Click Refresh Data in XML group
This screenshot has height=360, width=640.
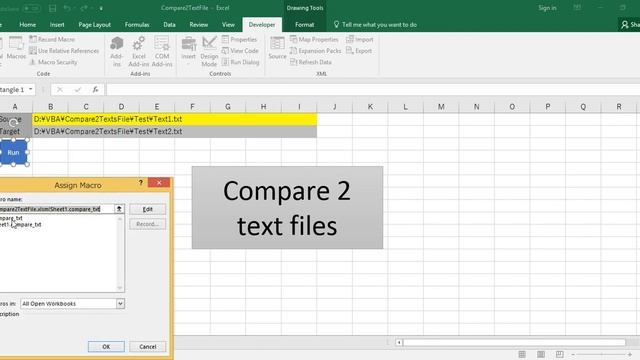point(311,62)
